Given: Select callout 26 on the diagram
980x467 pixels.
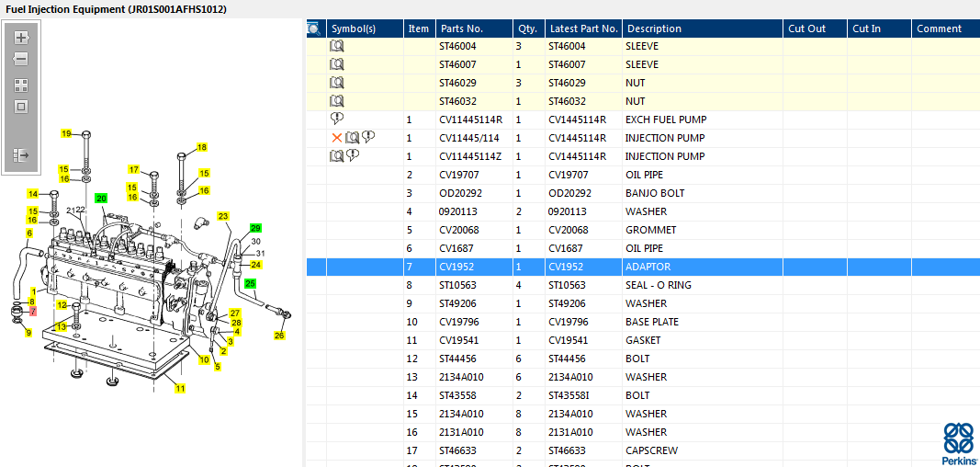Looking at the screenshot, I should 279,336.
